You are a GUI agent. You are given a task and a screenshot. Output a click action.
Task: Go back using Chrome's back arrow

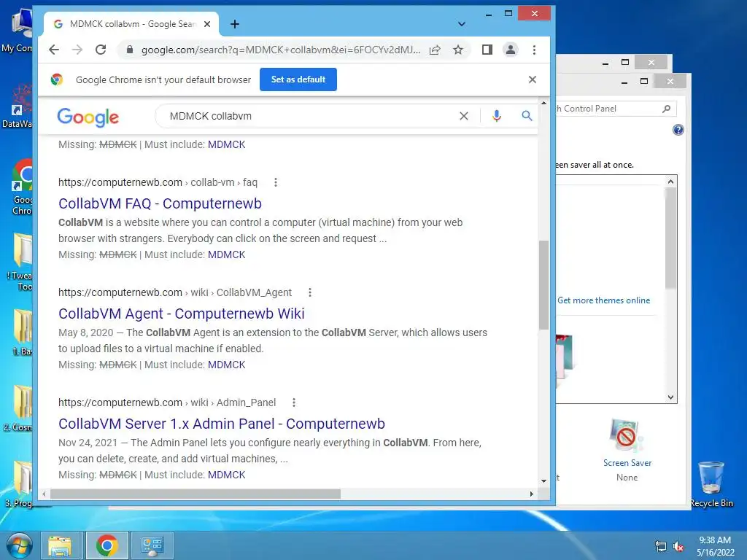(x=54, y=50)
